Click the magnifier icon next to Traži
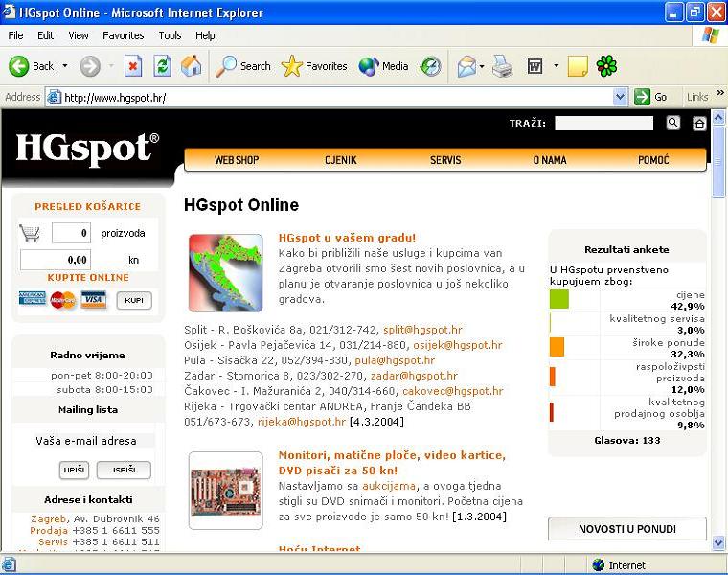The height and width of the screenshot is (575, 728). [x=672, y=123]
